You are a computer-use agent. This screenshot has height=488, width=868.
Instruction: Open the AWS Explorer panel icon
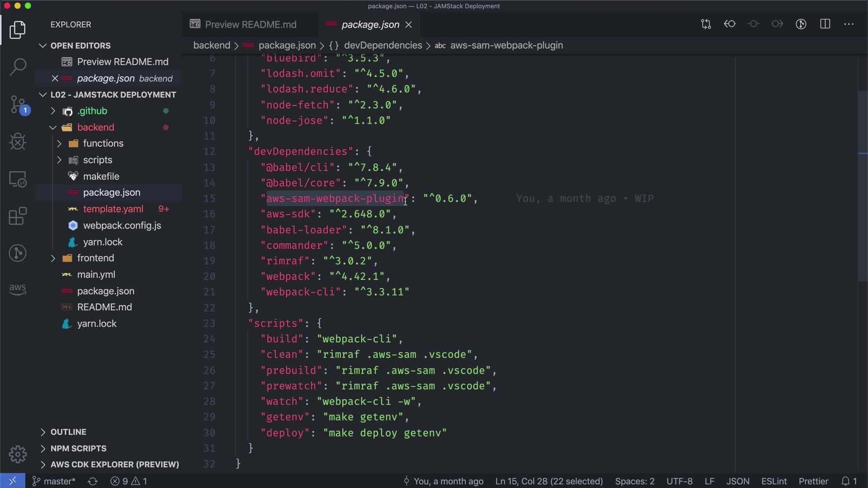[x=18, y=289]
